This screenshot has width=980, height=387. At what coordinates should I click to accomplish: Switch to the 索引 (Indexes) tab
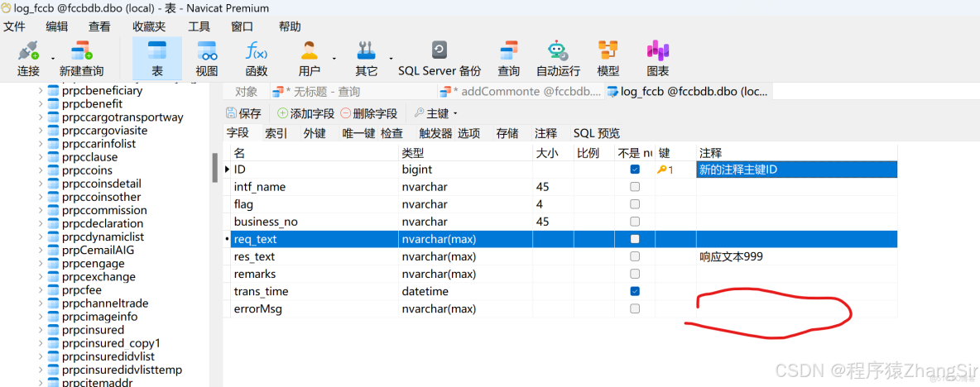click(276, 133)
